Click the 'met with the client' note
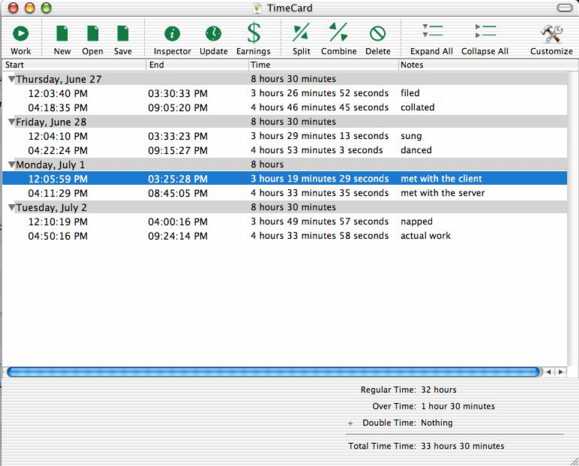This screenshot has height=466, width=579. click(441, 179)
